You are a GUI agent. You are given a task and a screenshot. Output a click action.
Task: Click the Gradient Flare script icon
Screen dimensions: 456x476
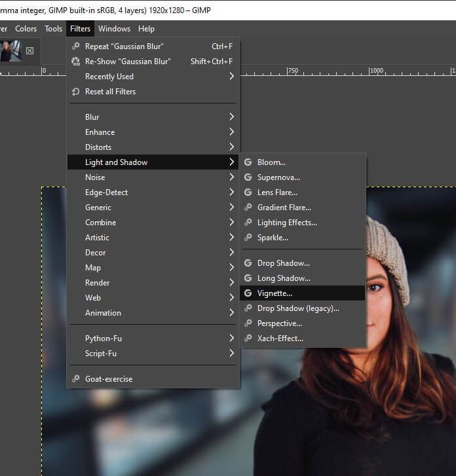click(x=248, y=208)
